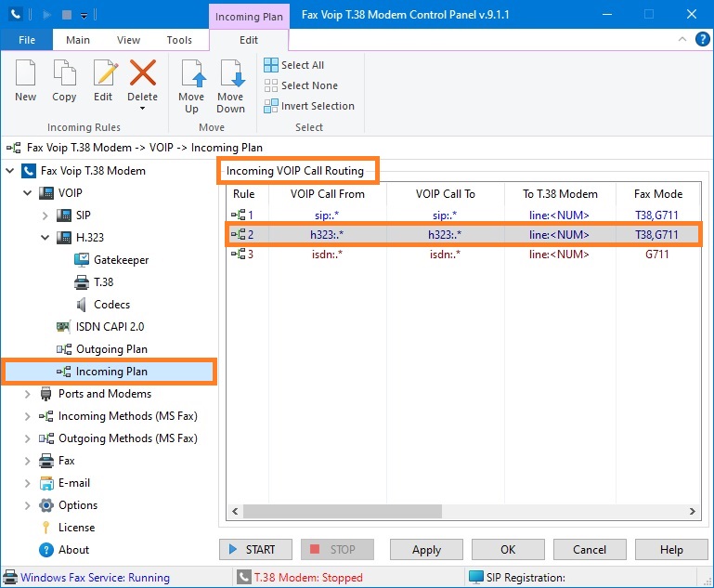Select rule 1 sip row
This screenshot has width=714, height=588.
pyautogui.click(x=463, y=215)
